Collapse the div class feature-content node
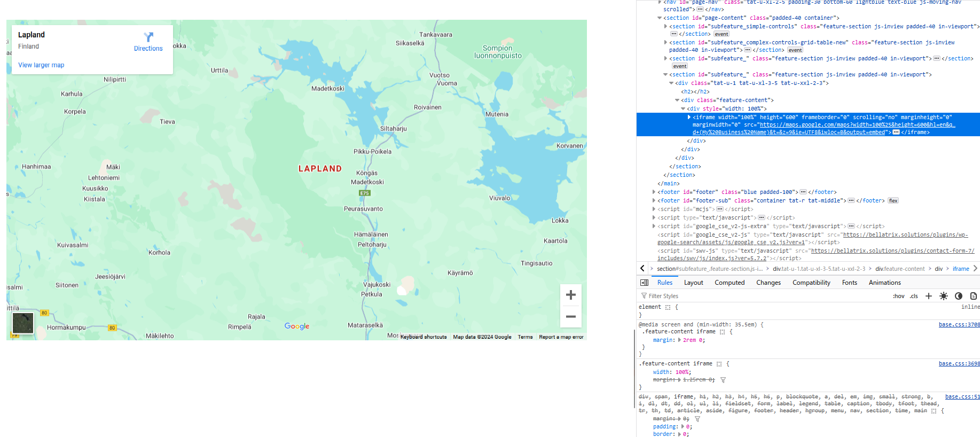Image resolution: width=980 pixels, height=437 pixels. tap(677, 100)
